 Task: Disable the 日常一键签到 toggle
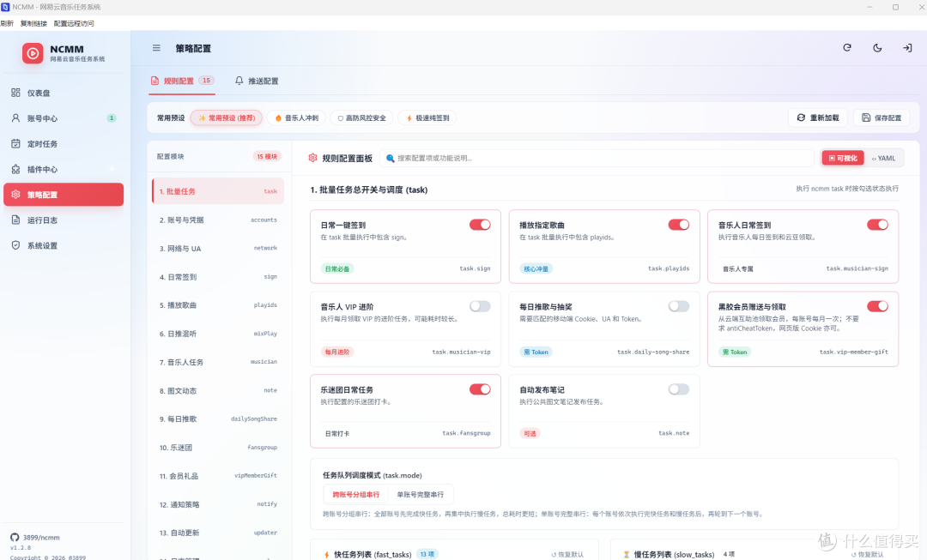coord(480,225)
